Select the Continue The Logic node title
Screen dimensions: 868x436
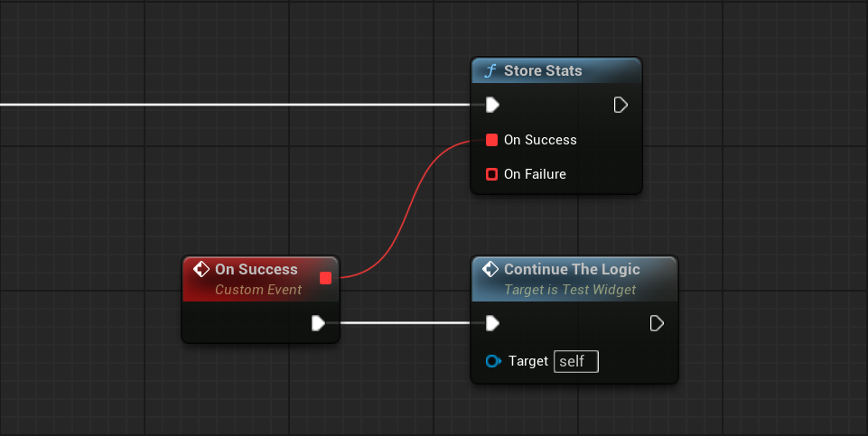572,269
